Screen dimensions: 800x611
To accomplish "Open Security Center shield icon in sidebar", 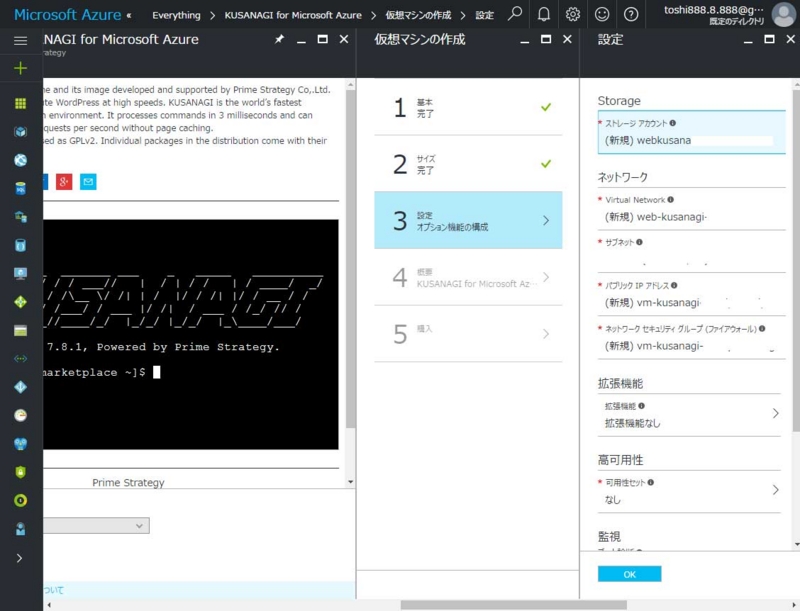I will click(x=20, y=472).
